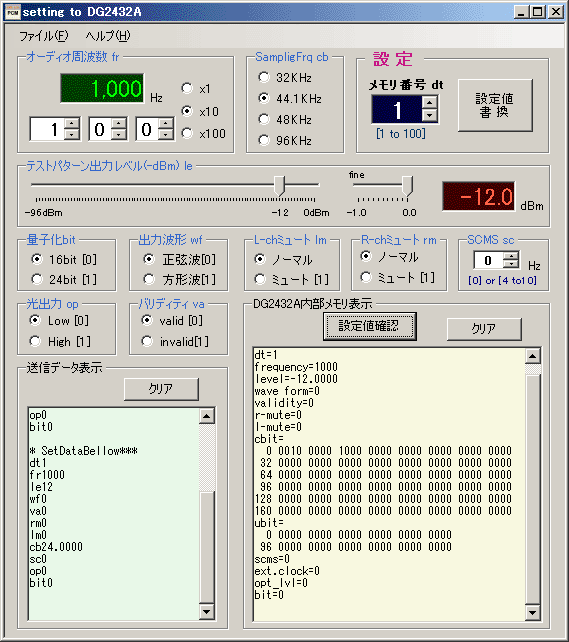Screen dimensions: 569x642
Task: Increase the SCMS sc value
Action: click(511, 256)
